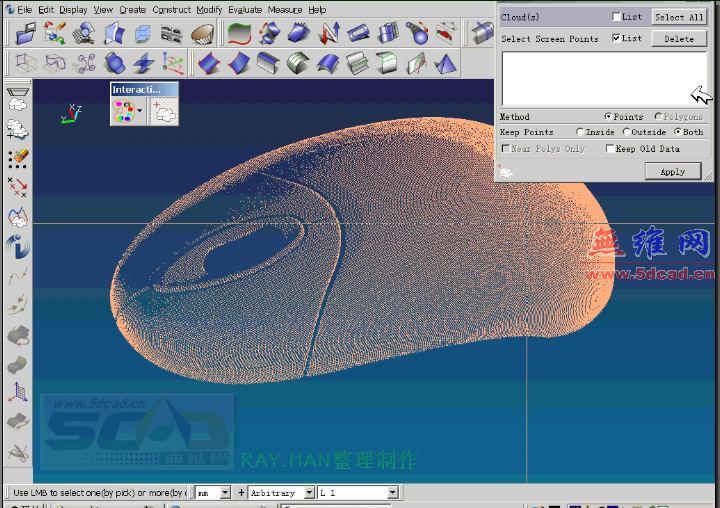The height and width of the screenshot is (508, 720).
Task: Enable the List checkbox next to Cloud(s)
Action: (x=617, y=17)
